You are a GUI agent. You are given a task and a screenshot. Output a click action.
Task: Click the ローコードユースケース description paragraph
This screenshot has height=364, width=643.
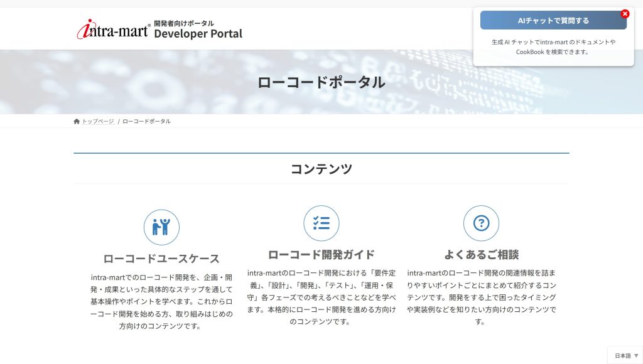click(x=161, y=301)
